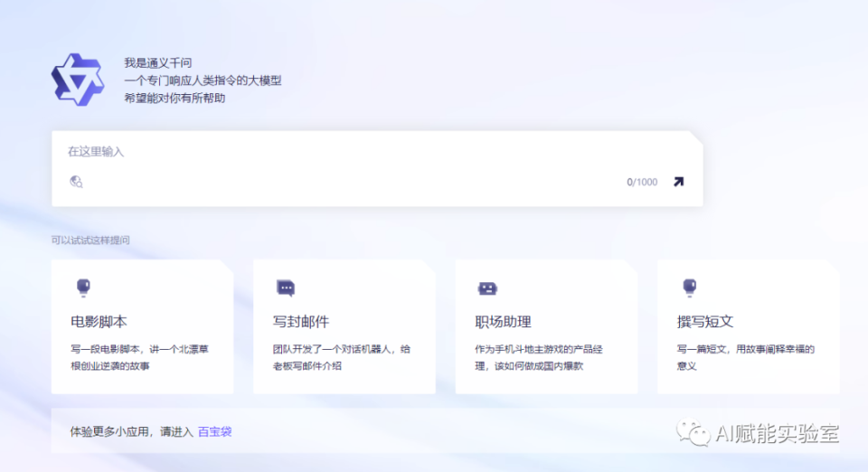Click the 团队开发了一个对话机器人 prompt description
This screenshot has height=472, width=868.
[x=342, y=357]
